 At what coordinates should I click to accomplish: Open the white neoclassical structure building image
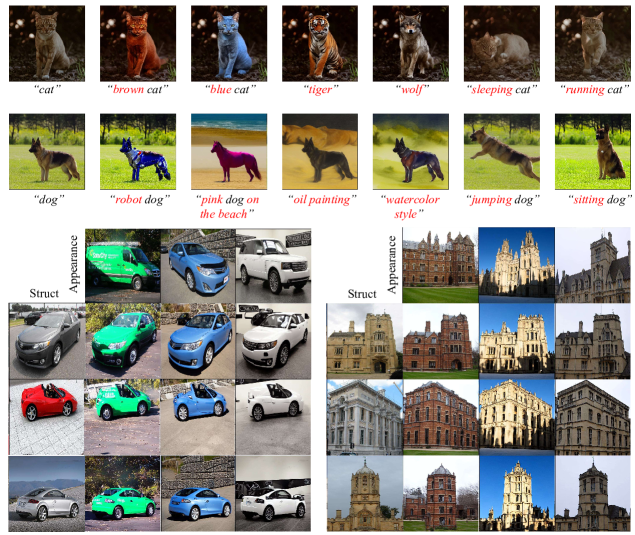(x=364, y=417)
